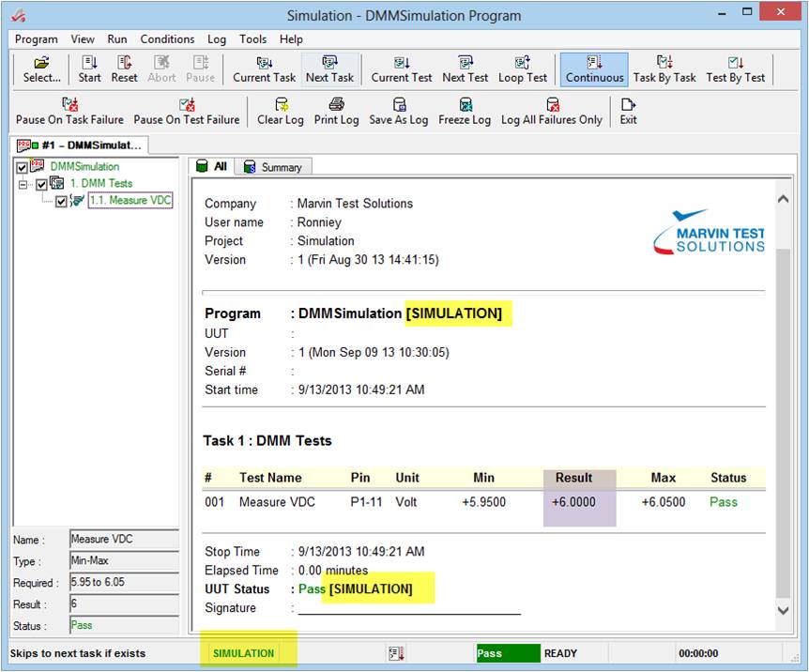Click the Status field showing Pass
This screenshot has width=809, height=672.
click(x=124, y=626)
